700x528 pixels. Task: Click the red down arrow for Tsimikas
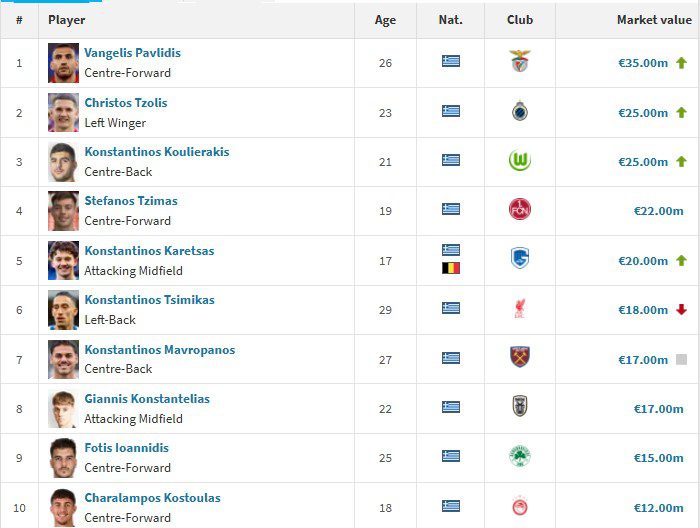click(x=681, y=310)
